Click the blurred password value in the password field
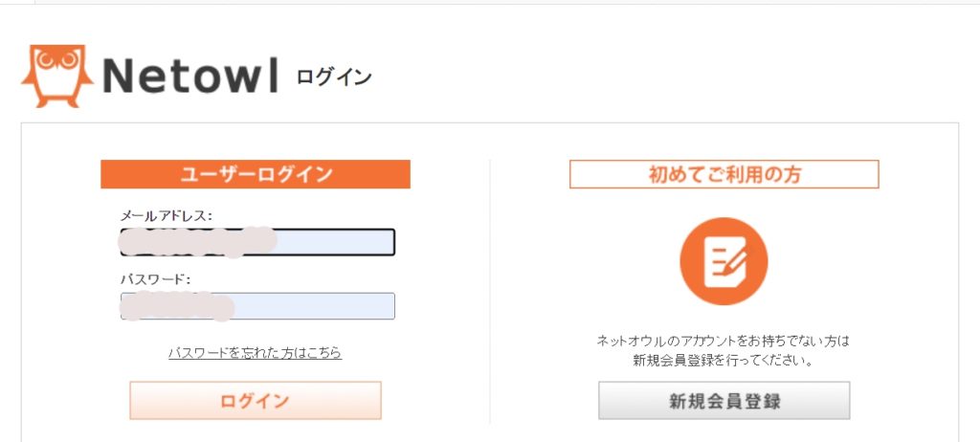 tap(177, 306)
